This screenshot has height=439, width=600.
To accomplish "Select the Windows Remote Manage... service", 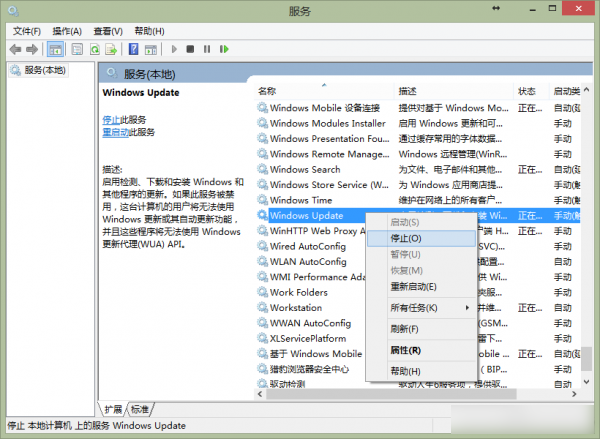I will (418, 154).
